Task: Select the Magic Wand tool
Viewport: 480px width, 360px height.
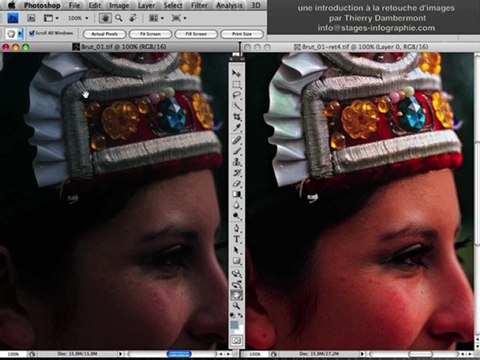Action: pyautogui.click(x=236, y=106)
